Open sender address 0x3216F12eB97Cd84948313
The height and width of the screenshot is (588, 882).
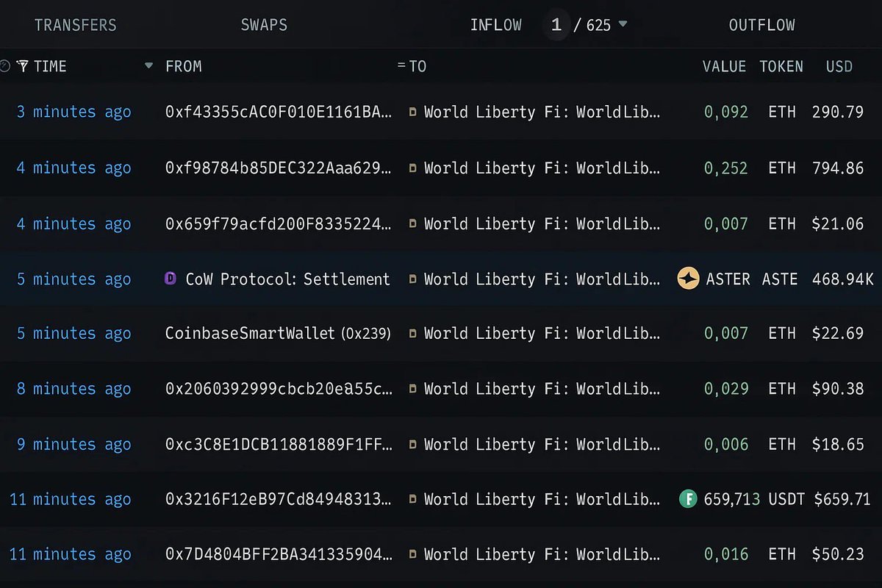(279, 499)
